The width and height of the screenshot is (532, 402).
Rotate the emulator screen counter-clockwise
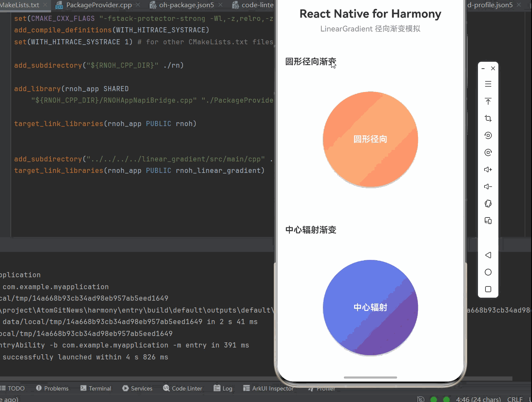coord(488,135)
